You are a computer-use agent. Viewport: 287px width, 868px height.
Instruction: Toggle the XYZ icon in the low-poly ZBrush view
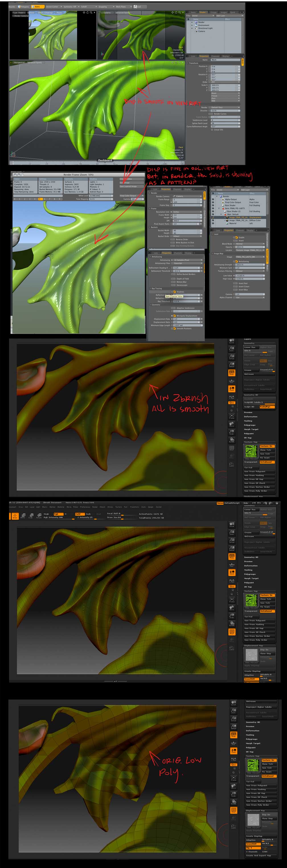pyautogui.click(x=233, y=765)
